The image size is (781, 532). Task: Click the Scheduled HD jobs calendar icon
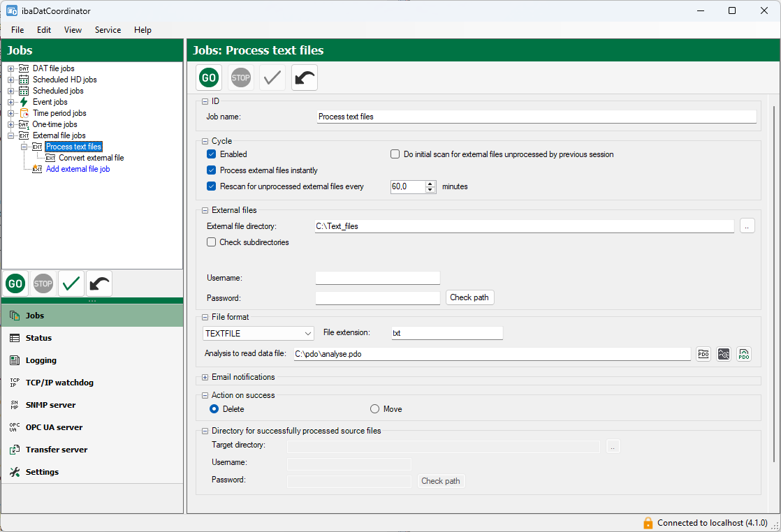click(24, 80)
